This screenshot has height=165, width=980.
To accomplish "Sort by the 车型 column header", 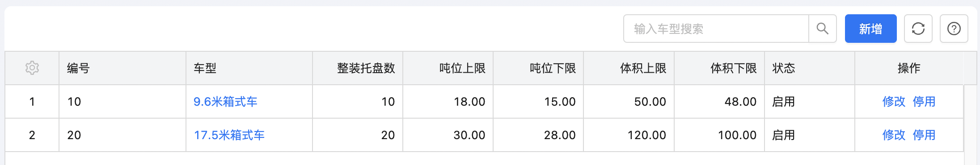I will 205,68.
